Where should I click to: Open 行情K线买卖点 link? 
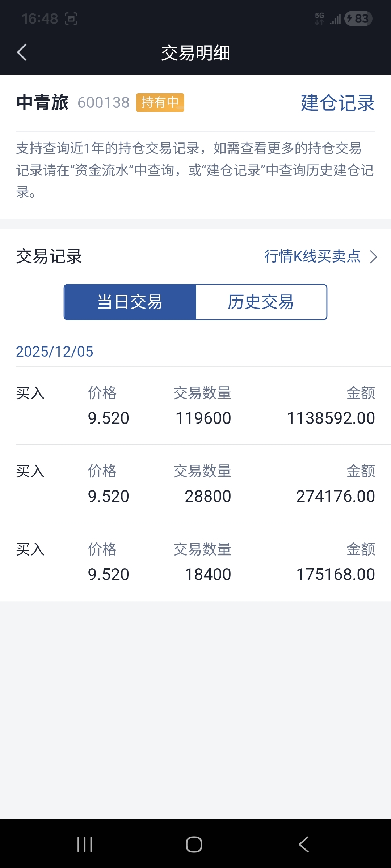click(x=312, y=256)
